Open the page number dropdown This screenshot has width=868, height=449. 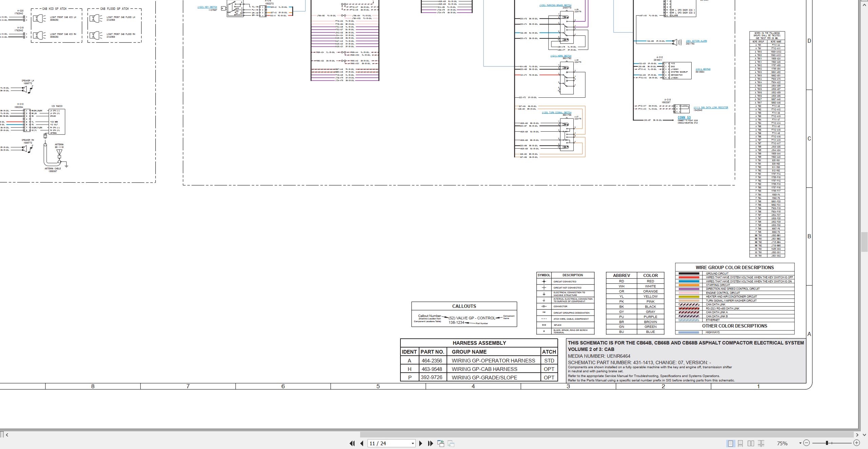tap(413, 444)
